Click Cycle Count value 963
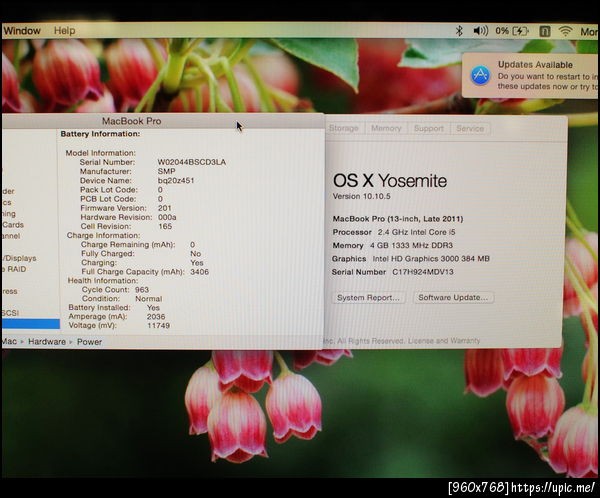This screenshot has height=498, width=600. [142, 290]
